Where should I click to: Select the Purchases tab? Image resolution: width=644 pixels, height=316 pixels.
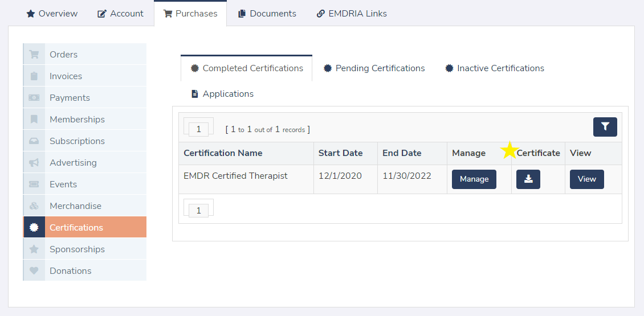190,14
